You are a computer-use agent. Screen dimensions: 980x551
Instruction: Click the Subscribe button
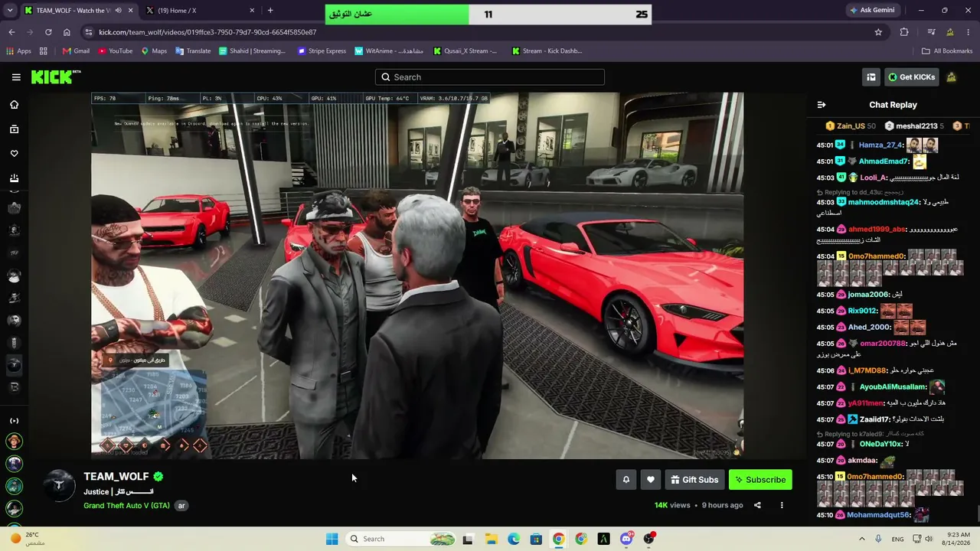click(x=760, y=480)
